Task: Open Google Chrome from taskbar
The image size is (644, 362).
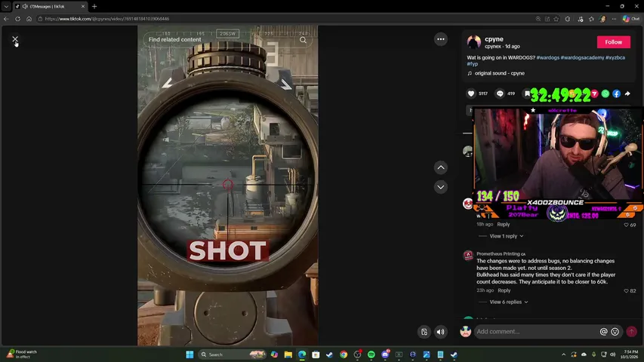Action: pos(344,354)
